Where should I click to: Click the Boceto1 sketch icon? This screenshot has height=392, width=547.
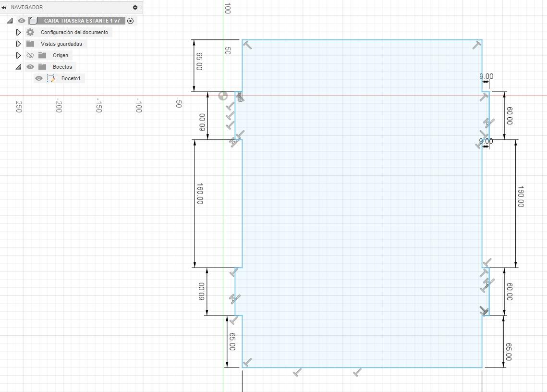[x=51, y=78]
